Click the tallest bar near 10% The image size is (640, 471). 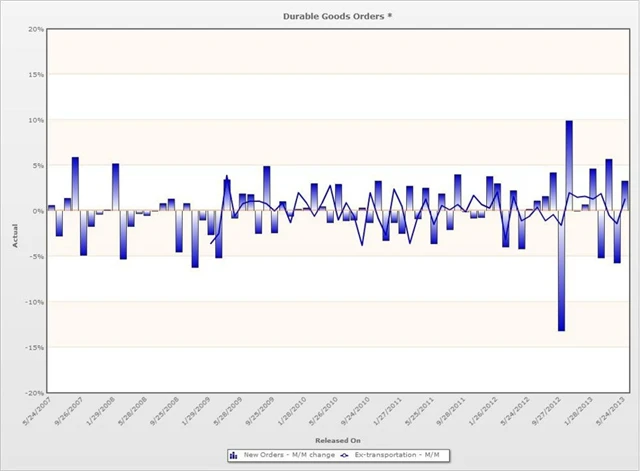point(569,165)
